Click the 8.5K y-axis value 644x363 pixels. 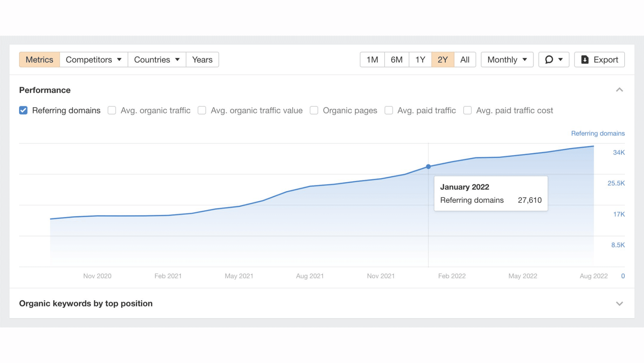click(x=618, y=245)
